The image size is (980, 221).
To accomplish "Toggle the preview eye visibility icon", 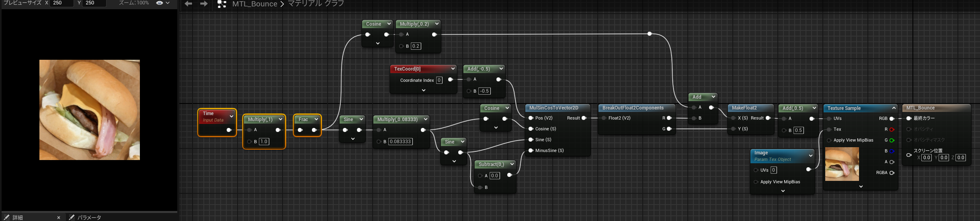I will coord(160,3).
